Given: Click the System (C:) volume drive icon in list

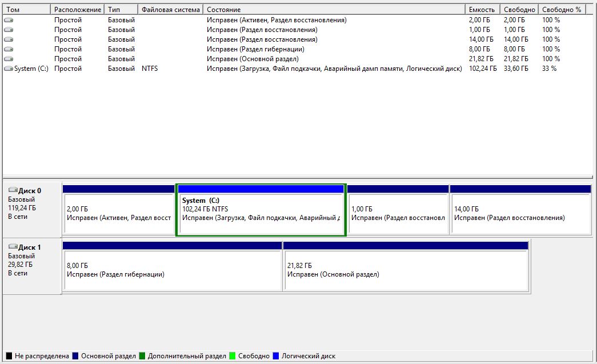Looking at the screenshot, I should click(9, 69).
